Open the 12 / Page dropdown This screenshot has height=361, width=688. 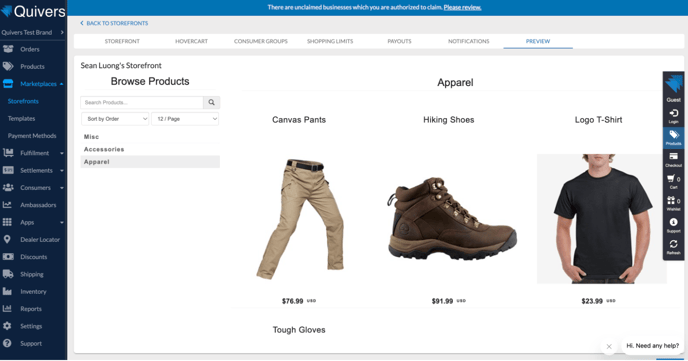185,119
